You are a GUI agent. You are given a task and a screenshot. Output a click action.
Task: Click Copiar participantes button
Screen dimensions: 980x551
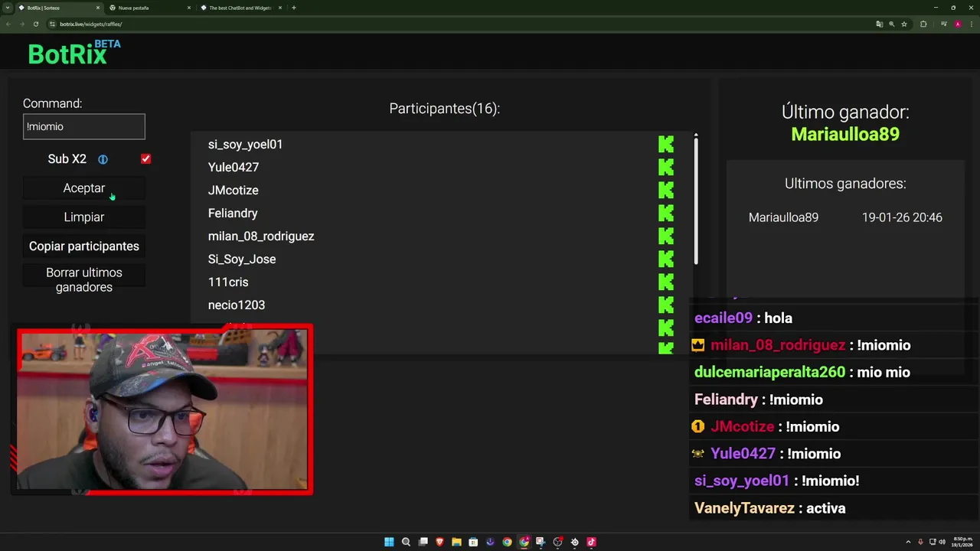coord(84,246)
